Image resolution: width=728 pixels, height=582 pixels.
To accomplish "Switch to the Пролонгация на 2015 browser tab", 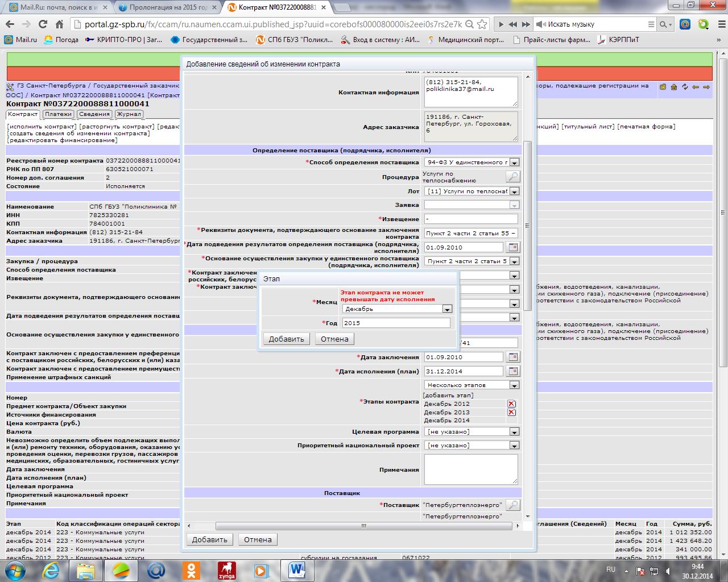I will tap(168, 7).
